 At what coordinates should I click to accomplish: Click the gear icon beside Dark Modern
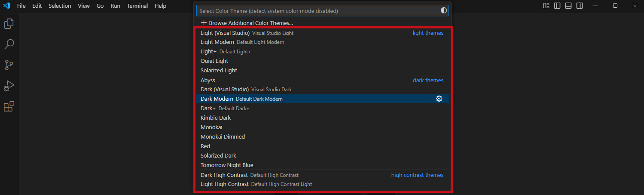click(439, 99)
